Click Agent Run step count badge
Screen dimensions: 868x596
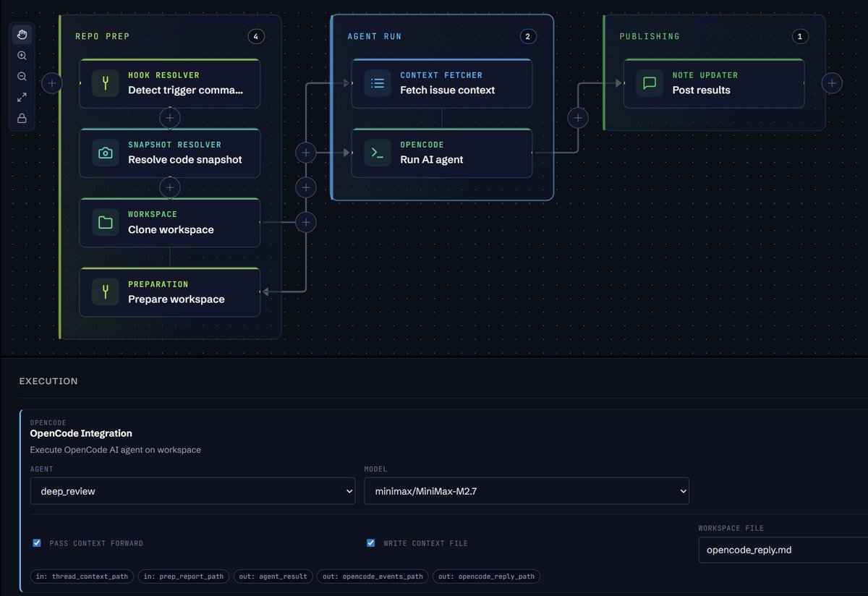pyautogui.click(x=528, y=36)
